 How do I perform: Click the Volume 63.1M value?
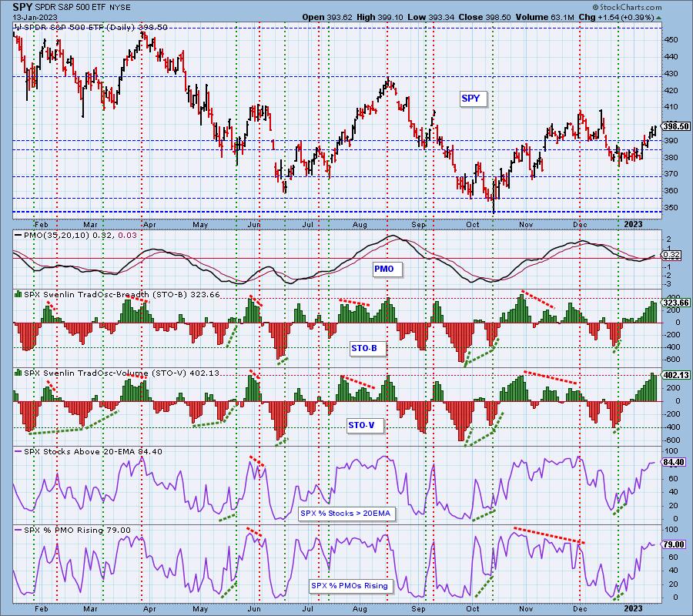coord(544,17)
